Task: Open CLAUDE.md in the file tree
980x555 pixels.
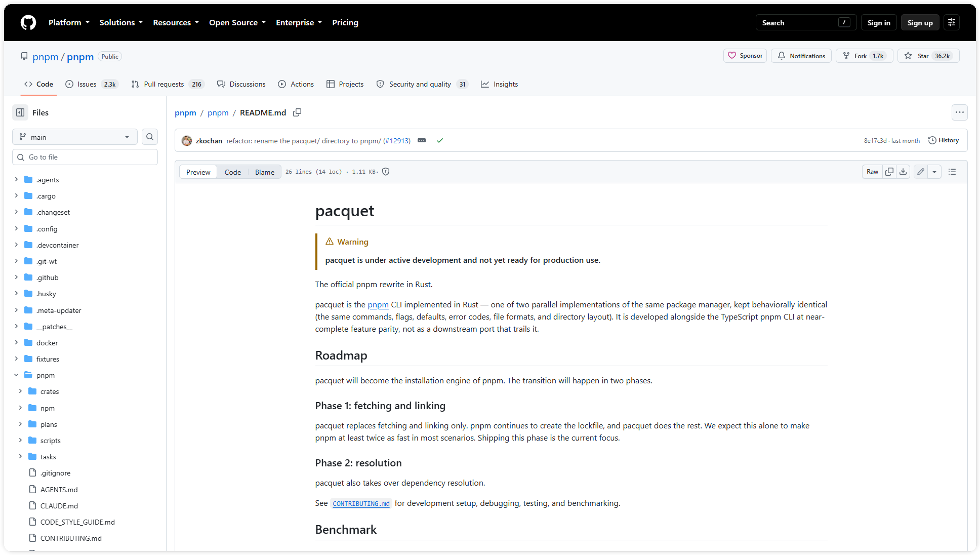Action: 59,505
